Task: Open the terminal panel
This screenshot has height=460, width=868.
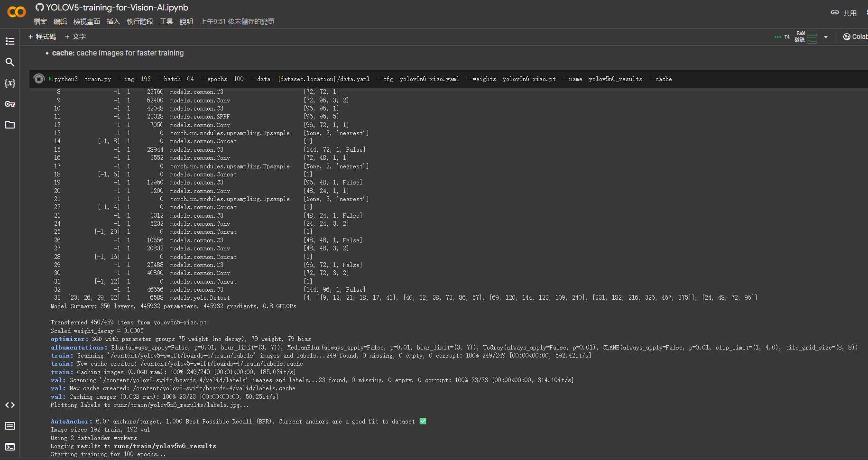Action: click(x=10, y=447)
